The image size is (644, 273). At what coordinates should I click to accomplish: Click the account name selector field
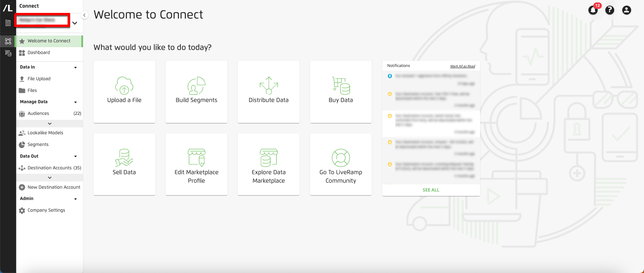(42, 20)
